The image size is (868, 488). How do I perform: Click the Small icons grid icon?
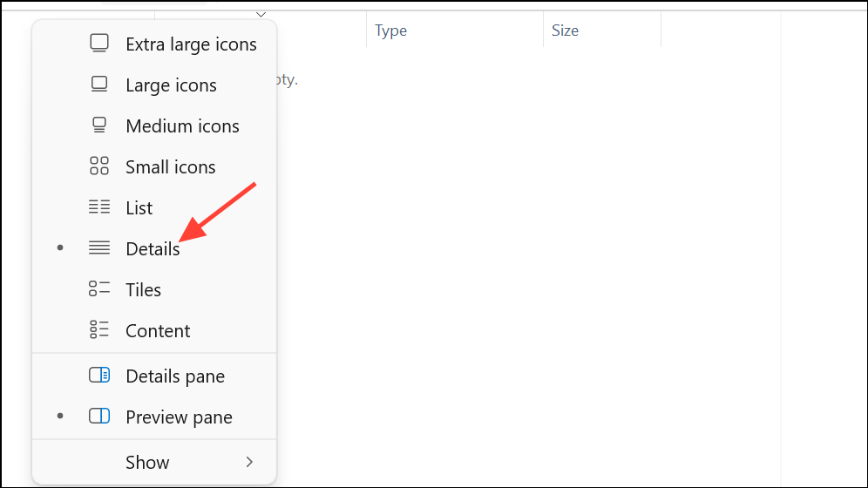click(99, 166)
